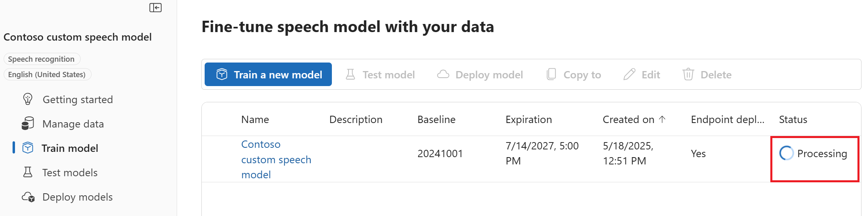Screen dimensions: 868x216
Task: Click the Train model cube icon
Action: (x=28, y=148)
